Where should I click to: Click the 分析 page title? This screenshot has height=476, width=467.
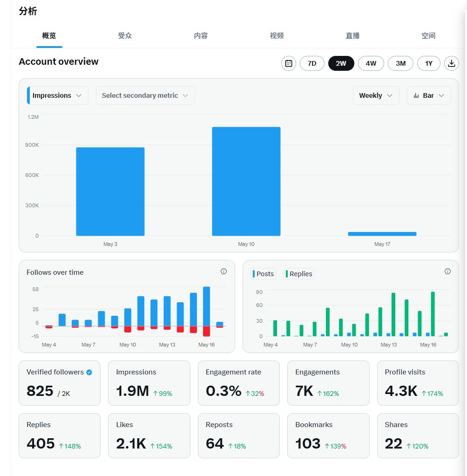[x=28, y=11]
